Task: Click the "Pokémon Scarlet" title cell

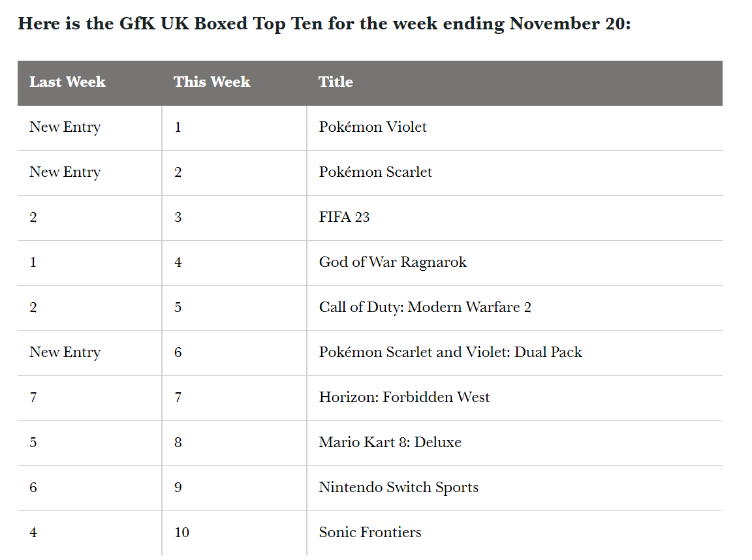Action: 375,172
